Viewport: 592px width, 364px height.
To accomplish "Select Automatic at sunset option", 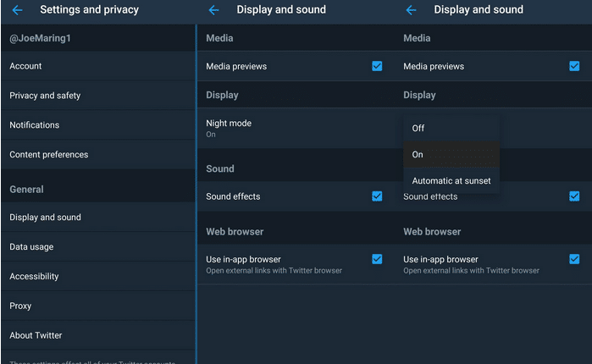I will point(451,181).
